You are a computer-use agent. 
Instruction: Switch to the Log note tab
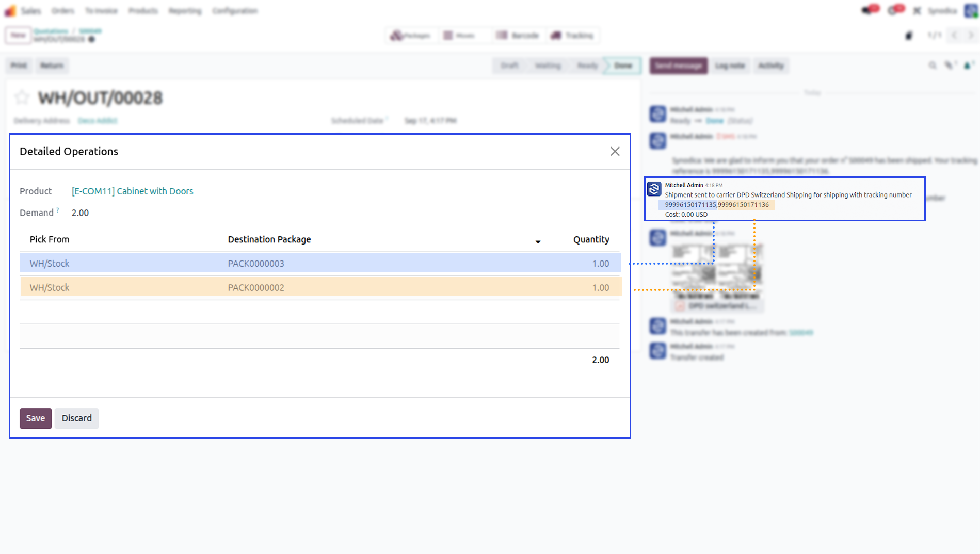click(730, 66)
